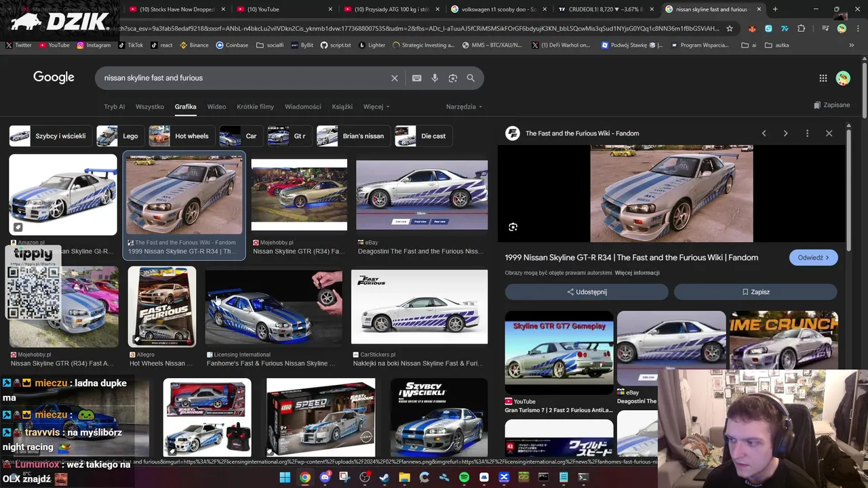Viewport: 868px width, 488px height.
Task: Open Allegro Hot Wheels Nissan thumbnail
Action: 162,306
